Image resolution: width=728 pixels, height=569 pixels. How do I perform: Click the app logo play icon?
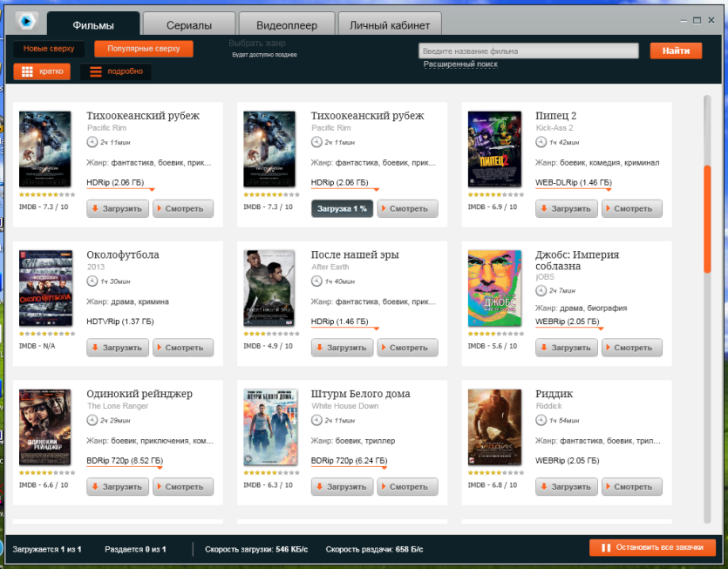coord(26,22)
